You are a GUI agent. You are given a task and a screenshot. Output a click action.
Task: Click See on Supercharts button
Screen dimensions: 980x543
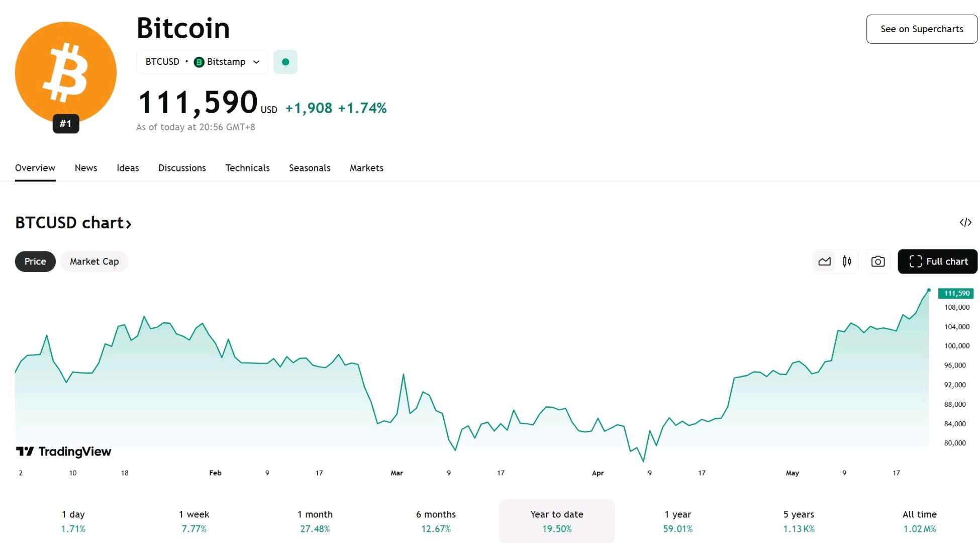tap(922, 29)
